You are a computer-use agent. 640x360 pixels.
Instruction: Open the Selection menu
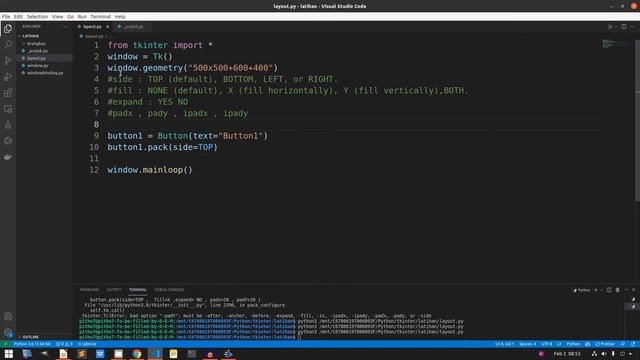[37, 17]
